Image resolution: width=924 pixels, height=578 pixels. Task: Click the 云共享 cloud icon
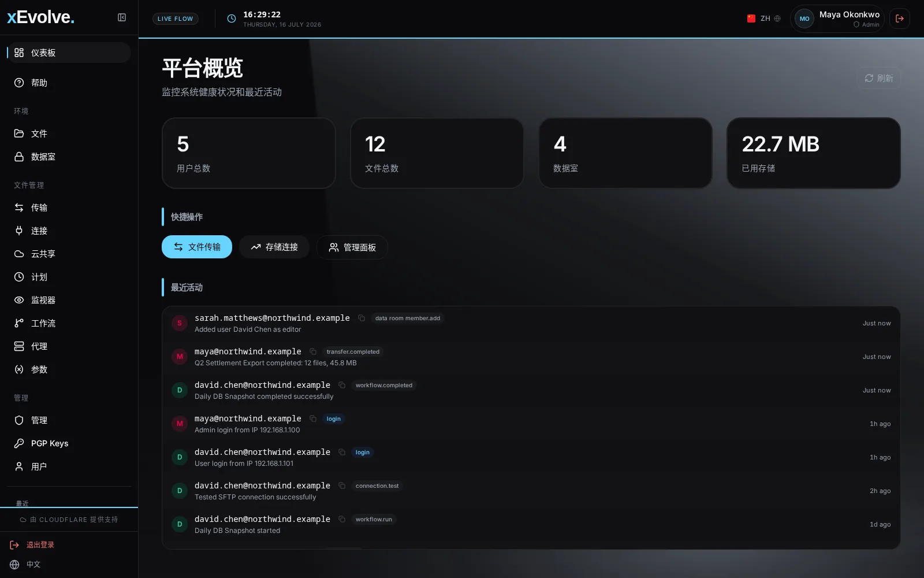pyautogui.click(x=19, y=254)
